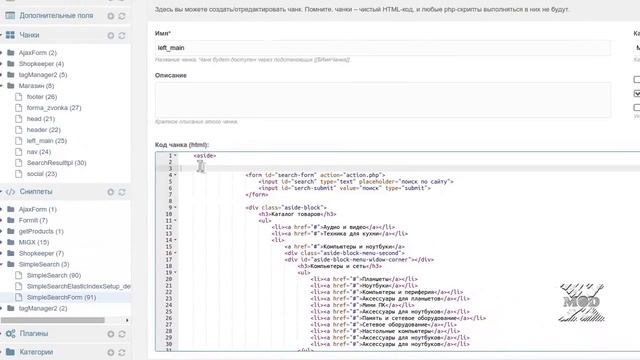Click the Сниппеты code icon
Image resolution: width=640 pixels, height=360 pixels.
(10, 191)
